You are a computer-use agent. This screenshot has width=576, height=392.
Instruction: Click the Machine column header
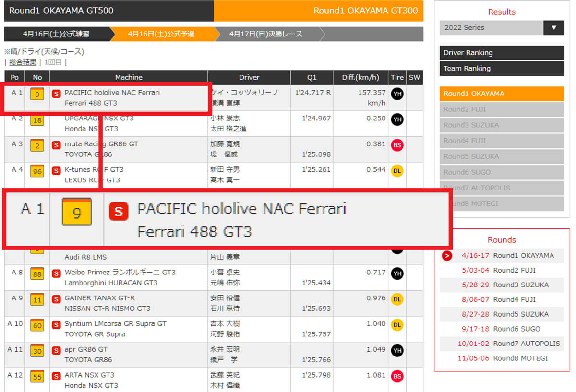coord(129,77)
